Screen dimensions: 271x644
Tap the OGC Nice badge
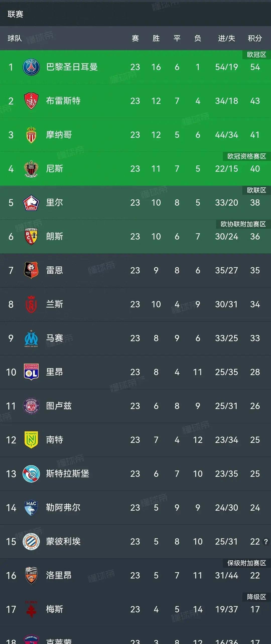pos(31,169)
